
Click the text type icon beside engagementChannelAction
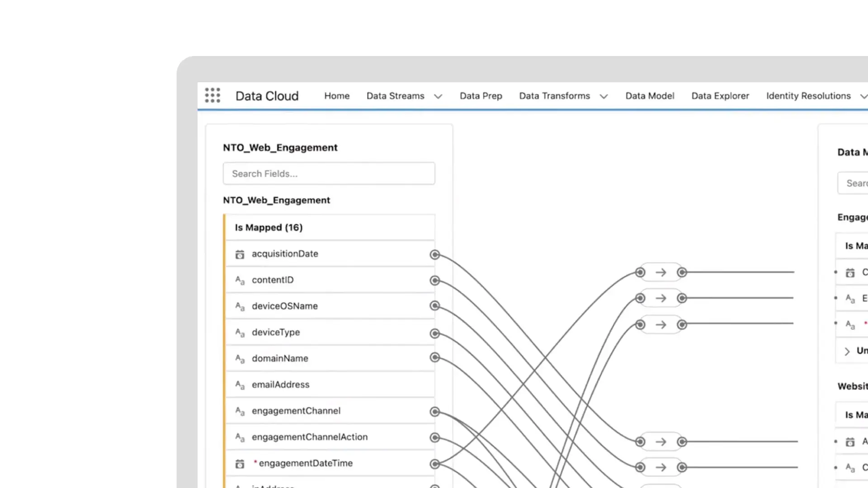[240, 438]
